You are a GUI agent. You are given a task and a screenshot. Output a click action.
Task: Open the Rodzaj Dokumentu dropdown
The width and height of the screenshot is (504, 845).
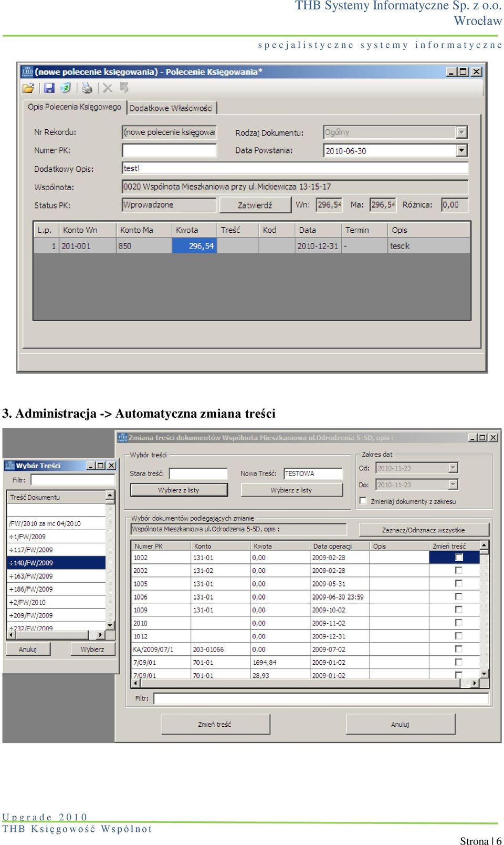tap(461, 132)
